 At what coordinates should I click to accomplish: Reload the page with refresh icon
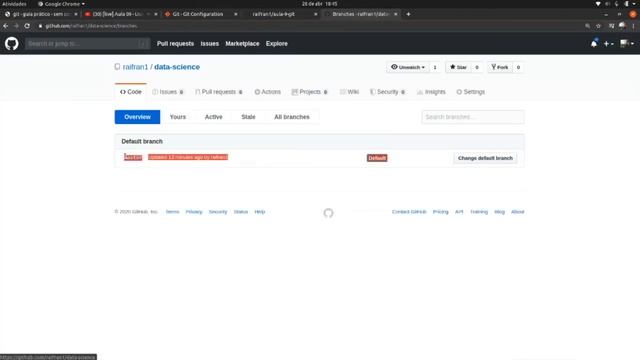(x=27, y=26)
